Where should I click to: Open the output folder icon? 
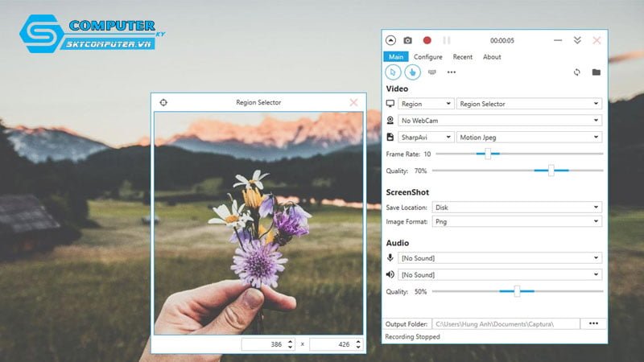[596, 72]
